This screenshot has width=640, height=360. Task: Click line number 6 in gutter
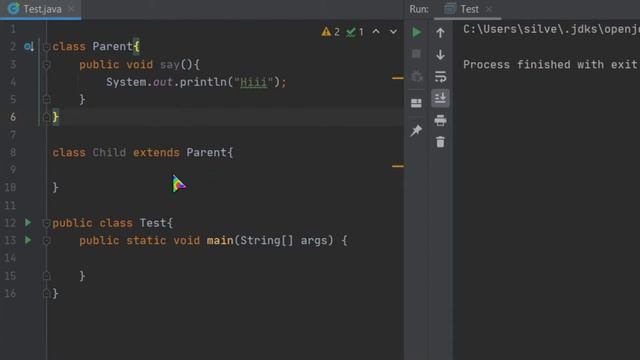(x=13, y=117)
